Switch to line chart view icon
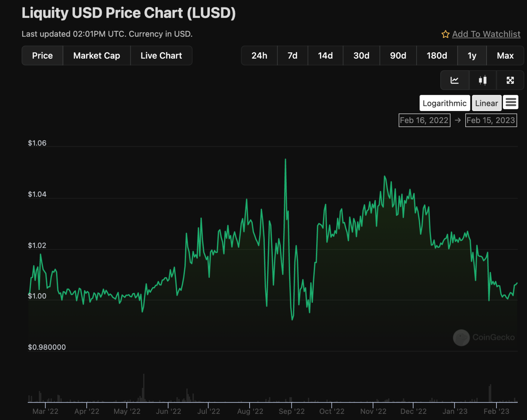This screenshot has height=420, width=527. click(455, 80)
